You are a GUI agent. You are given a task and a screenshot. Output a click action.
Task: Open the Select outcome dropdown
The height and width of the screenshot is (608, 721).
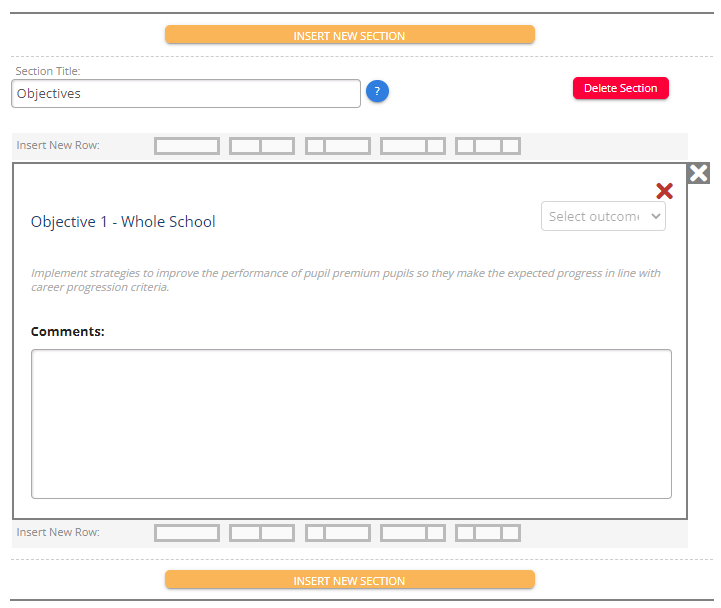[603, 216]
